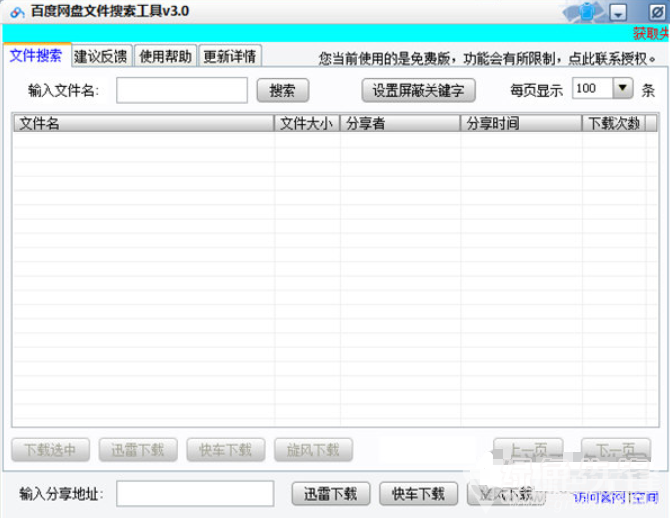Minimize window using the title bar arrow icon
This screenshot has height=518, width=670.
click(617, 13)
